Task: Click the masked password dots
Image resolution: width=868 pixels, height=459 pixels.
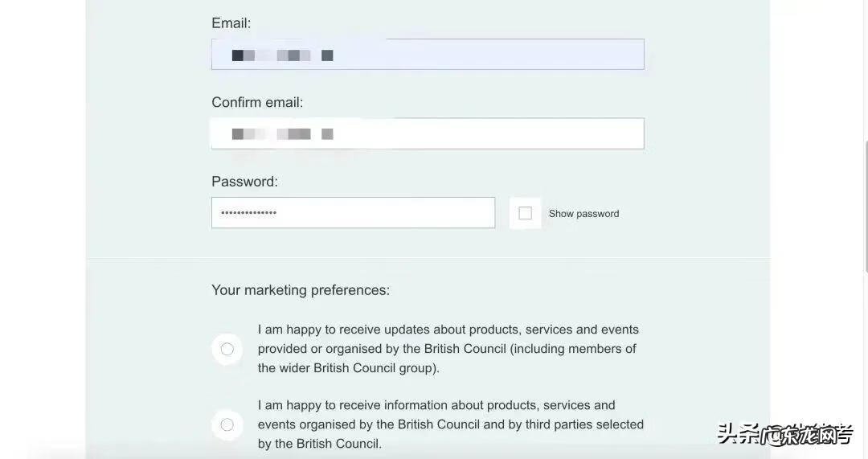Action: (x=248, y=213)
